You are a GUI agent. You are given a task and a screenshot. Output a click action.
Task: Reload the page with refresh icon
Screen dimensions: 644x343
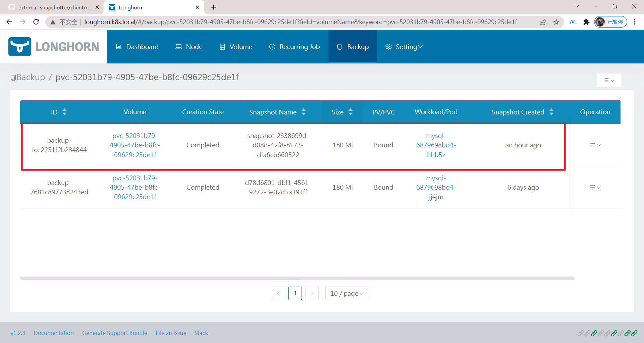[36, 22]
